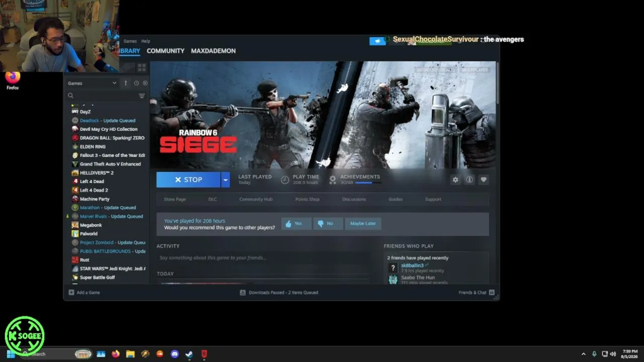Screen dimensions: 644x362
Task: Launch Firefox from the desktop shortcut
Action: 13,80
